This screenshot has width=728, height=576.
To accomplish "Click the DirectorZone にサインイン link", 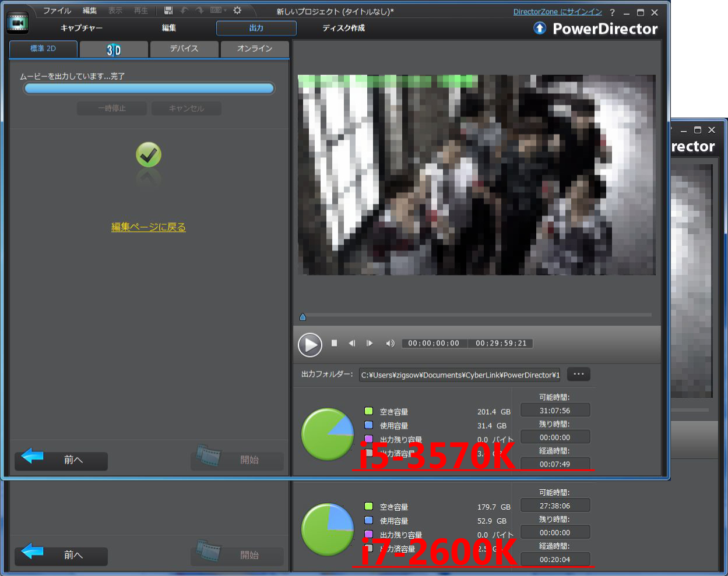I will coord(558,12).
